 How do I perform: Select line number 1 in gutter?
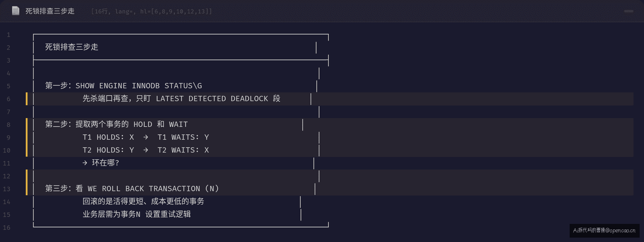(x=8, y=35)
